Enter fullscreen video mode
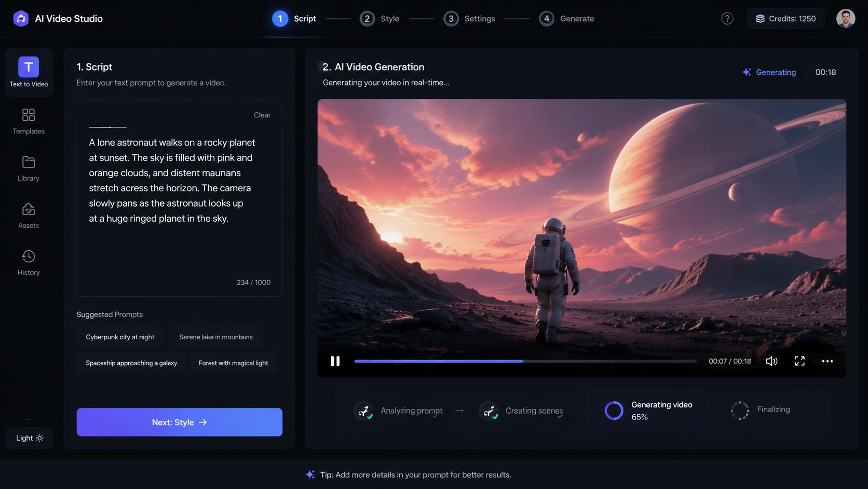The height and width of the screenshot is (489, 868). tap(799, 361)
